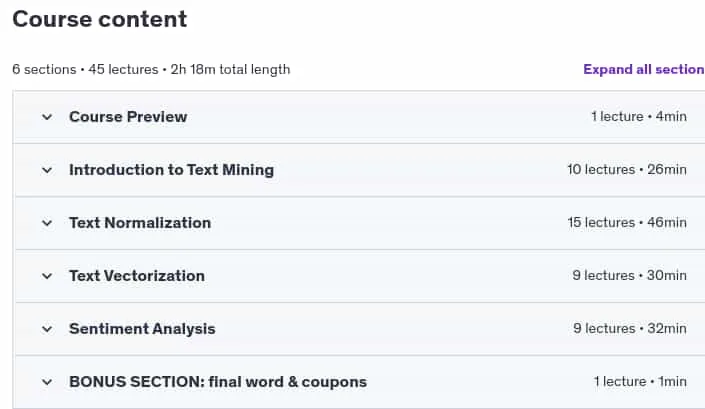Click the 9 lectures • 32min label
This screenshot has height=409, width=705.
pos(630,329)
